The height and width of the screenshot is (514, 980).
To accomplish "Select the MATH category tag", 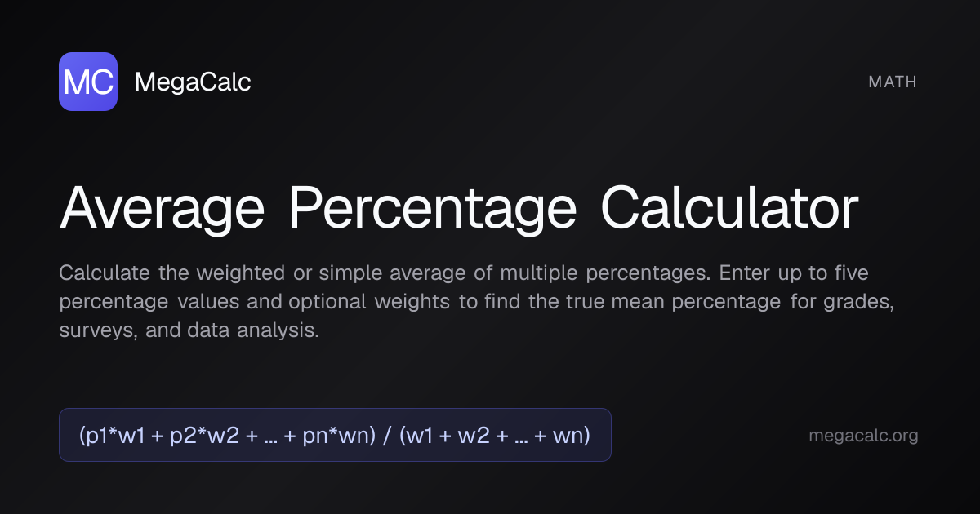I will [893, 82].
